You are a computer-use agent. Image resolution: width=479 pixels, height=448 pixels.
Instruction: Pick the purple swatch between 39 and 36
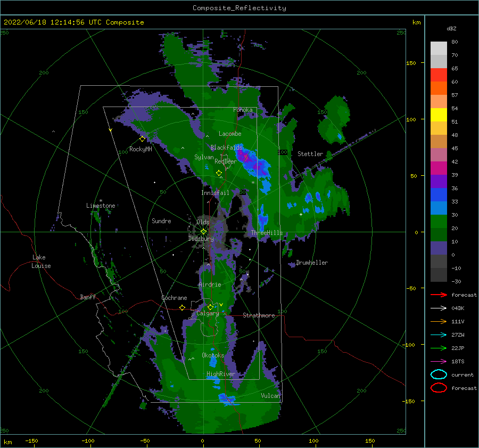tap(439, 181)
